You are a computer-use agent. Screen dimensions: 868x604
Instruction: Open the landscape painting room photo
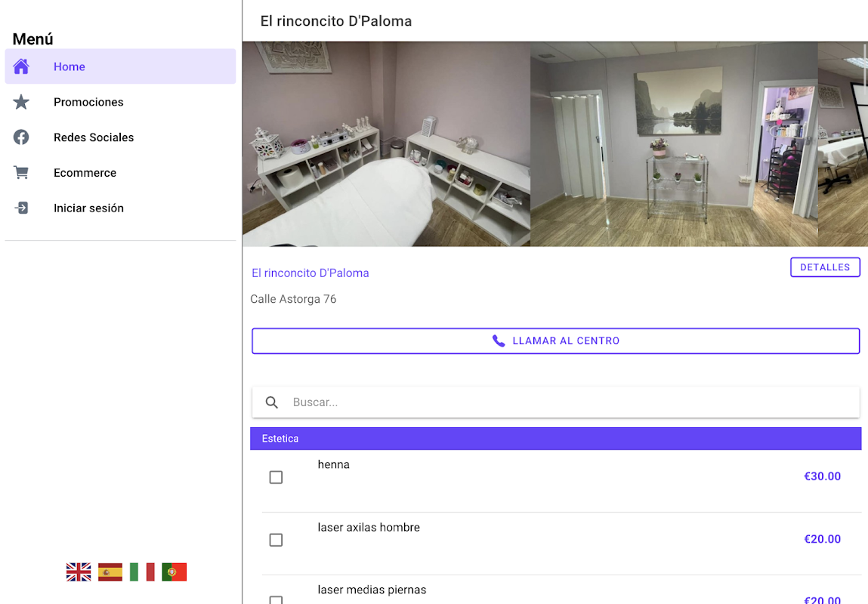(674, 144)
